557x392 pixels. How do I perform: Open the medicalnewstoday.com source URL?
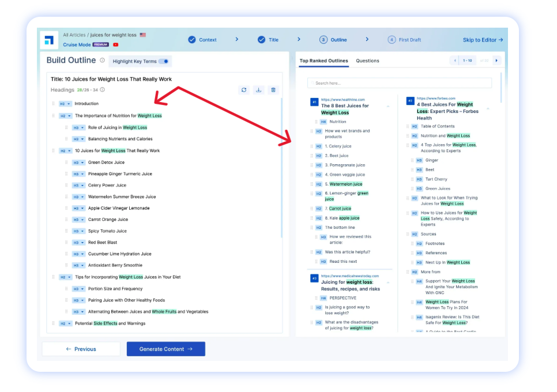pyautogui.click(x=350, y=276)
